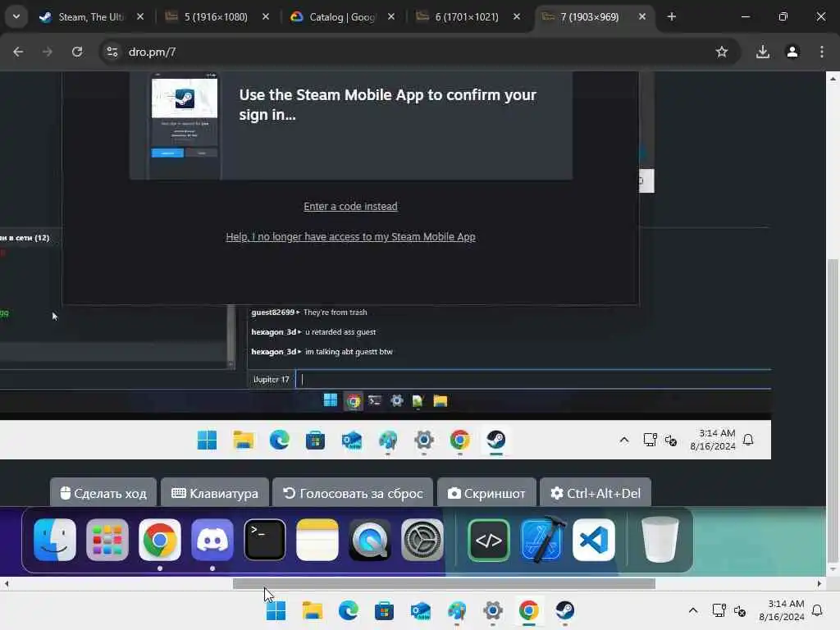Open Notes in the macOS dock
The width and height of the screenshot is (840, 630).
pos(317,540)
